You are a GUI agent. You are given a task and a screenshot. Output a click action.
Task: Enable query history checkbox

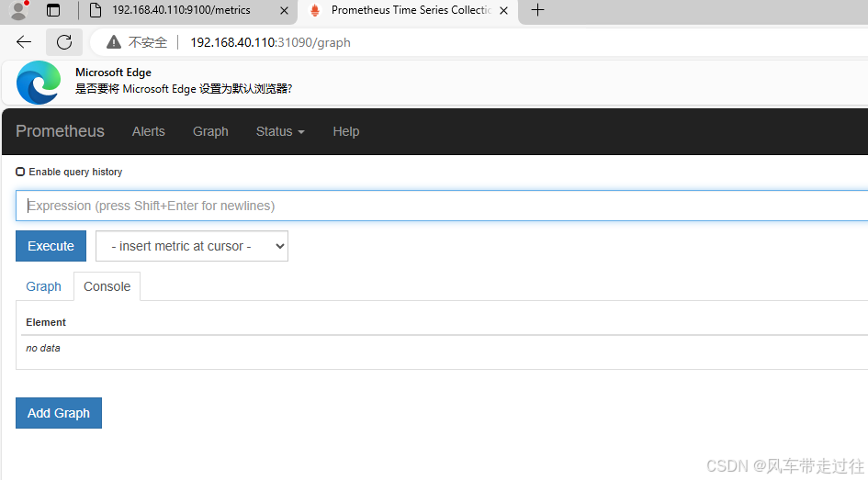[x=20, y=172]
